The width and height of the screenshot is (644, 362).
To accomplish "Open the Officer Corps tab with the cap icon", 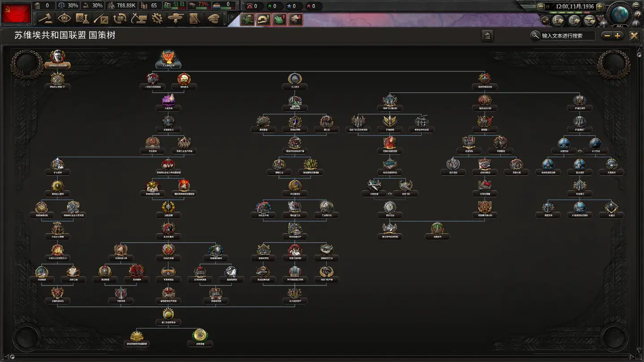I will (213, 18).
